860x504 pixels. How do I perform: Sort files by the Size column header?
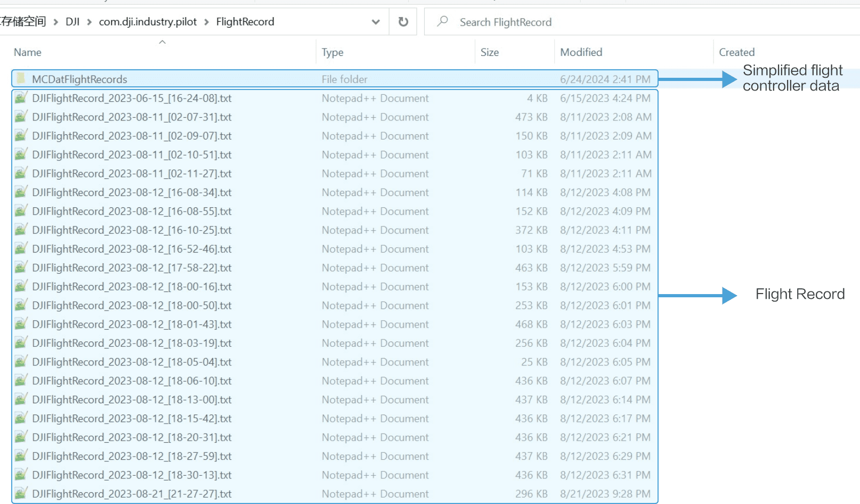[489, 52]
